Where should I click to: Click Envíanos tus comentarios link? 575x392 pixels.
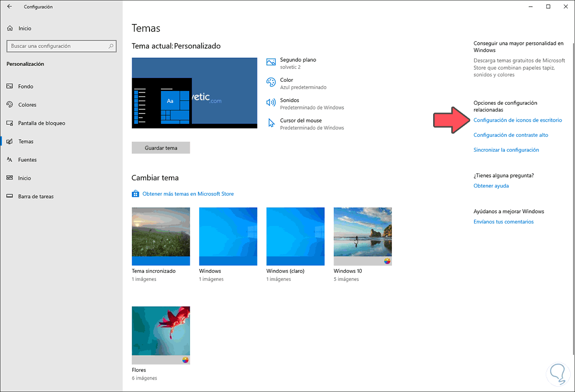(x=504, y=222)
